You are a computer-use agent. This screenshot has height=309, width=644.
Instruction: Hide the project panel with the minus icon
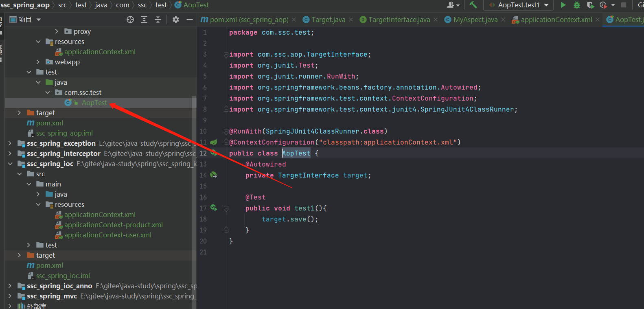click(189, 20)
